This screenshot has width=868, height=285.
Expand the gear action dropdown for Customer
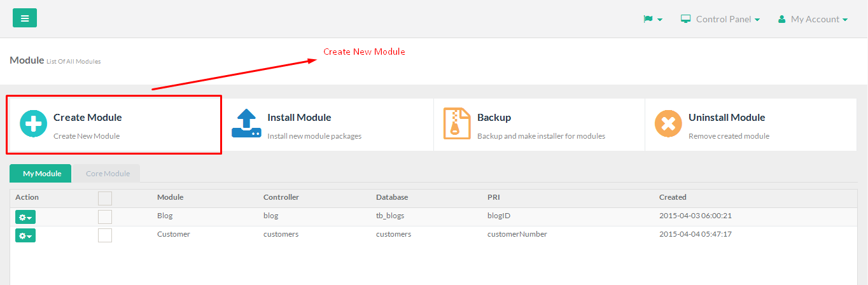point(25,235)
